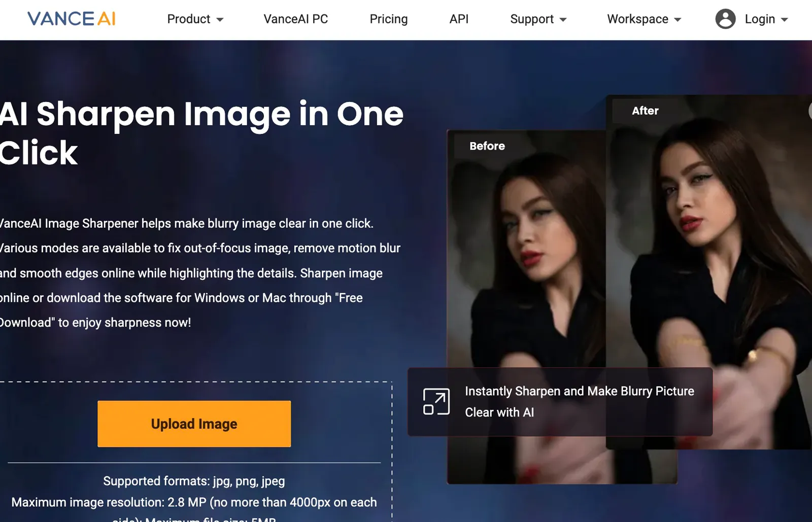Click the Login text link

click(760, 19)
